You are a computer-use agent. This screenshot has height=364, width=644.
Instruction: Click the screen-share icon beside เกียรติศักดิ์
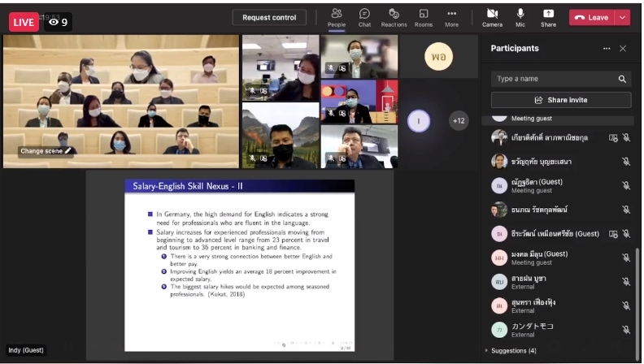pyautogui.click(x=613, y=138)
